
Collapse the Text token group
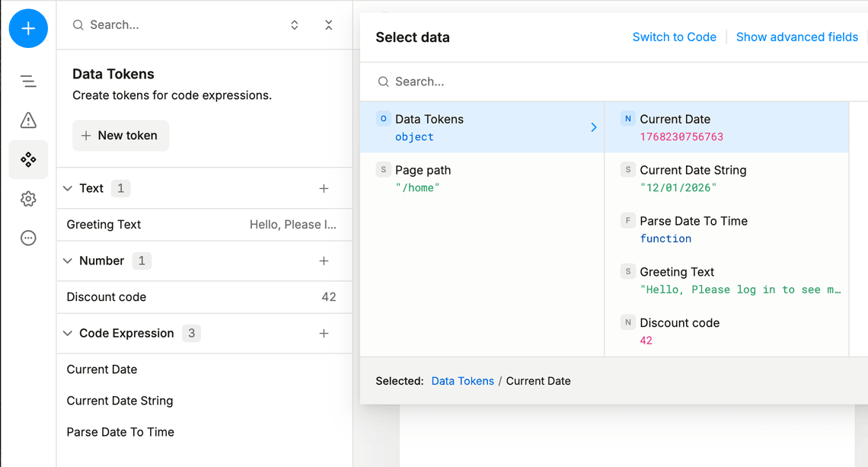click(68, 188)
